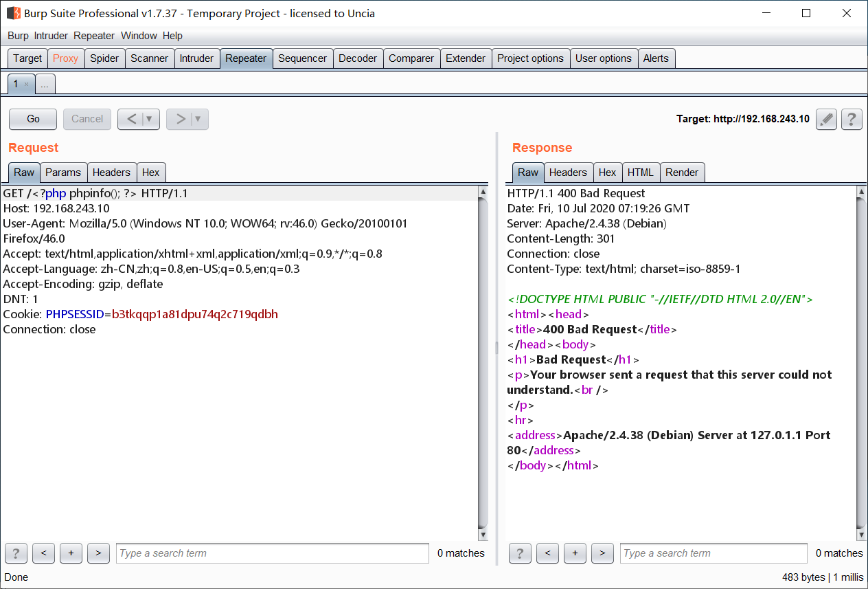Click the response search term field
The height and width of the screenshot is (589, 868).
tap(713, 553)
